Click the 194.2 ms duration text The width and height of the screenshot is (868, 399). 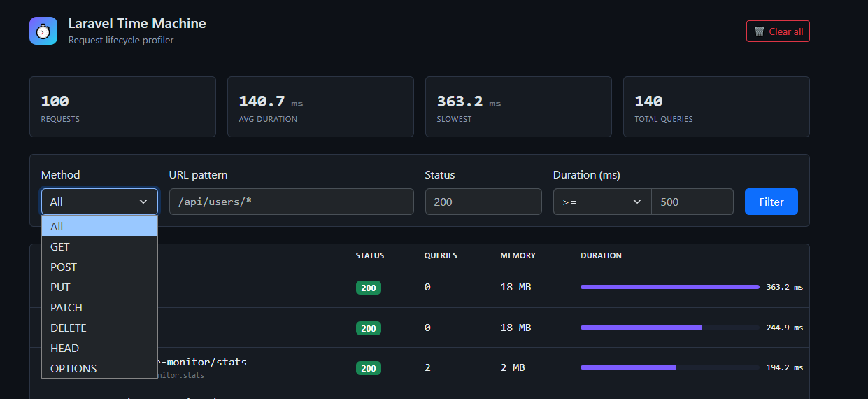[785, 367]
